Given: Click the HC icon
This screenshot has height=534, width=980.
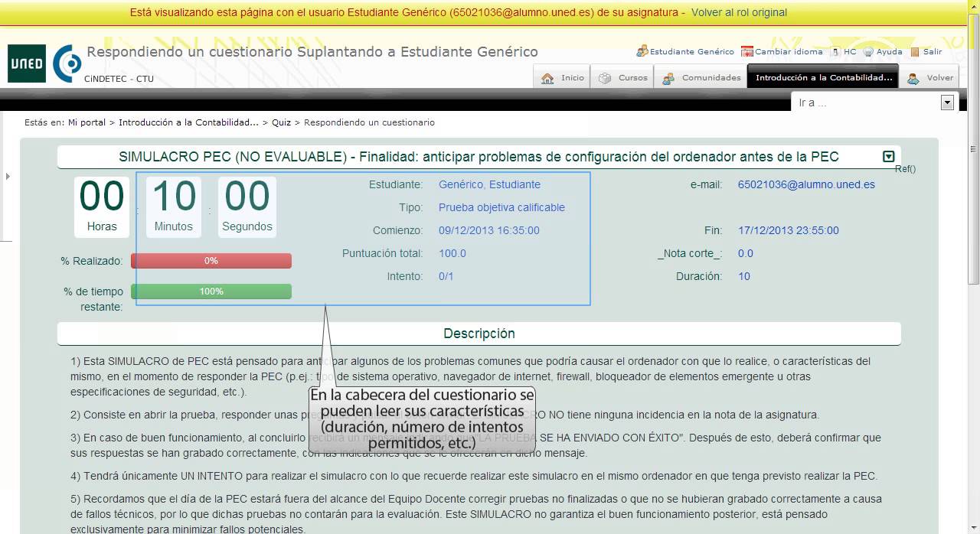Looking at the screenshot, I should tap(835, 52).
